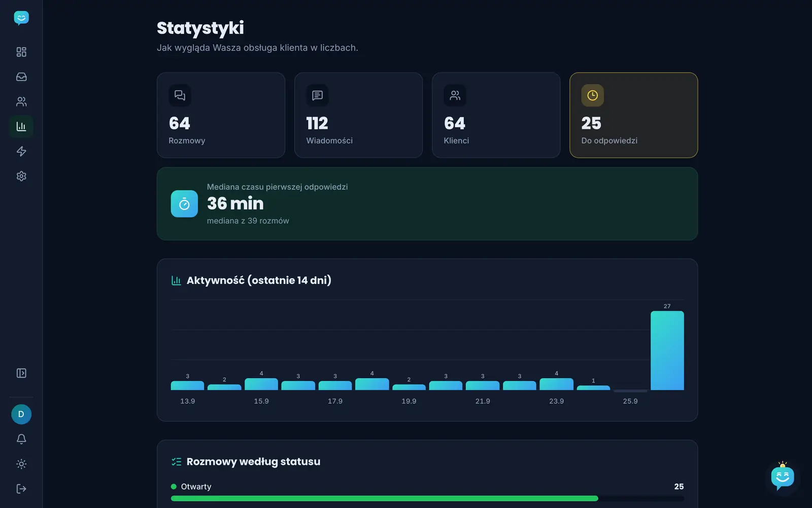
Task: Collapse the sidebar panel icon
Action: pyautogui.click(x=21, y=373)
